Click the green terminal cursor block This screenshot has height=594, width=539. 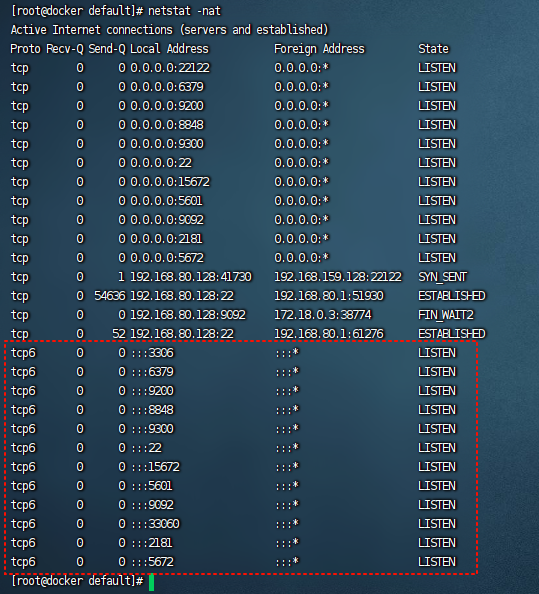click(152, 582)
